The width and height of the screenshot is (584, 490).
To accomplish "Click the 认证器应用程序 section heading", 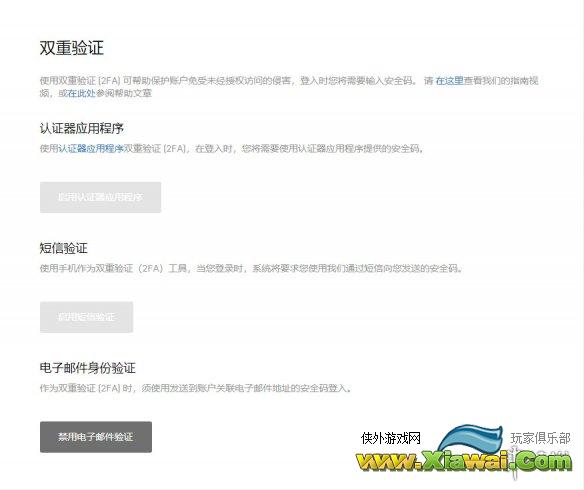I will [82, 128].
